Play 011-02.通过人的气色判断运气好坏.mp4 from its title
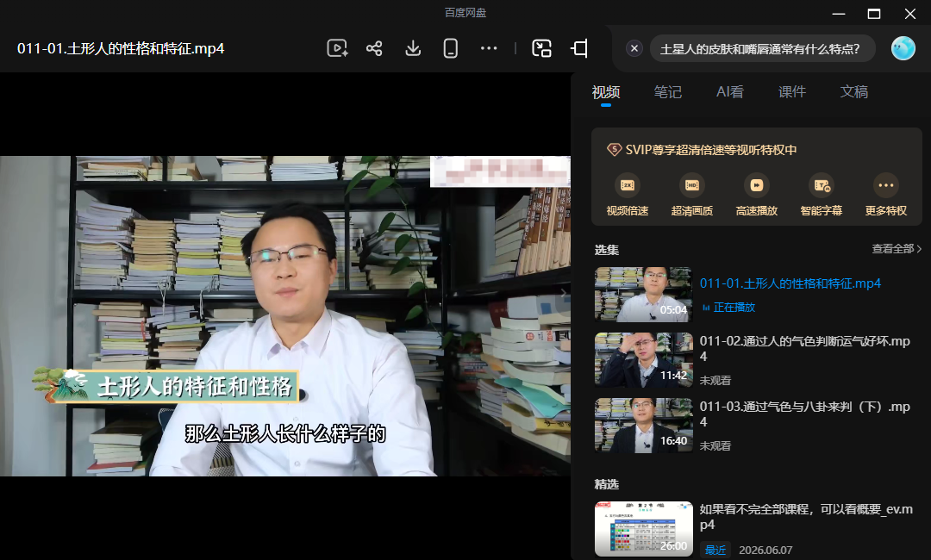This screenshot has height=560, width=931. coord(804,349)
